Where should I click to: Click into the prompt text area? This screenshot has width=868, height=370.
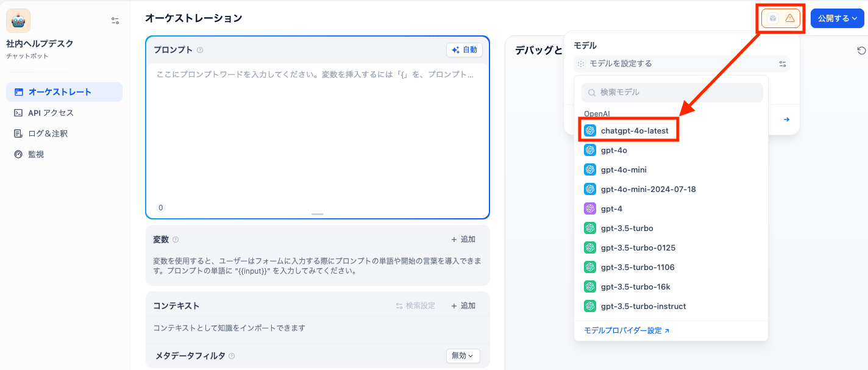pos(318,134)
